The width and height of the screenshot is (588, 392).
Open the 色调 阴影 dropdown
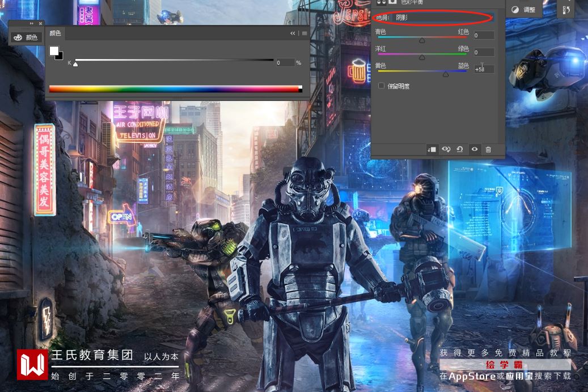coord(444,17)
